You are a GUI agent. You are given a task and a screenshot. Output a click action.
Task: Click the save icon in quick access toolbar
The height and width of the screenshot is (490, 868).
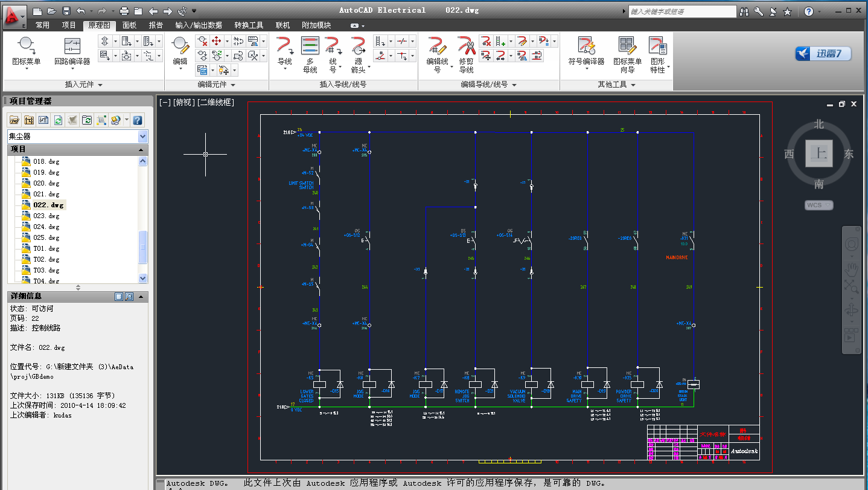pyautogui.click(x=66, y=11)
